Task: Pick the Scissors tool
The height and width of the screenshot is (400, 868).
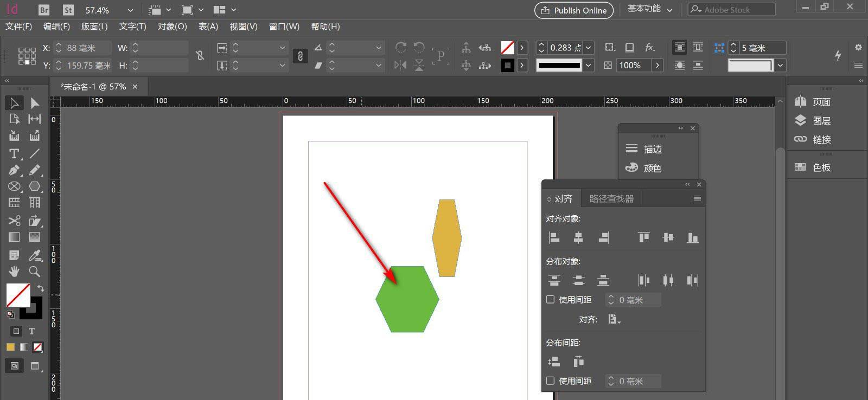Action: [14, 221]
